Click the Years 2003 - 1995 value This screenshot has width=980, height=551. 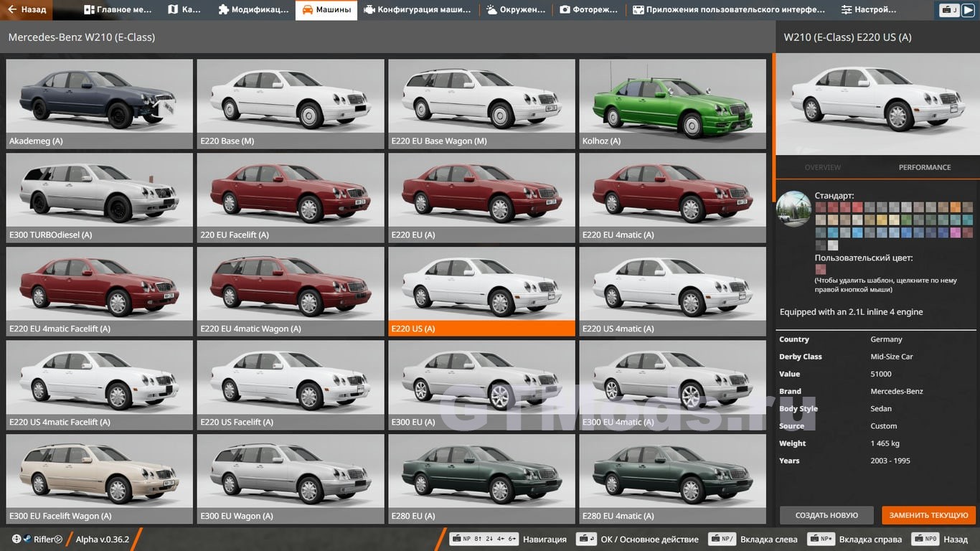(x=890, y=461)
